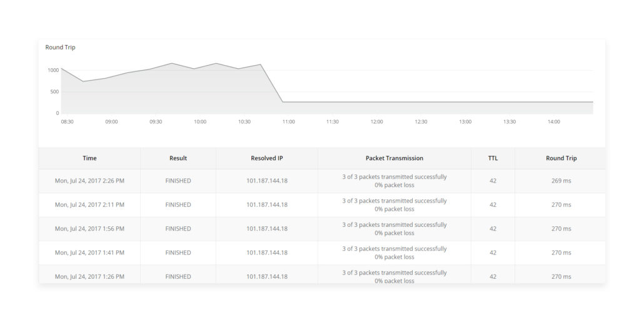The width and height of the screenshot is (644, 322).
Task: Click the 10:00 chart axis label
Action: [200, 122]
